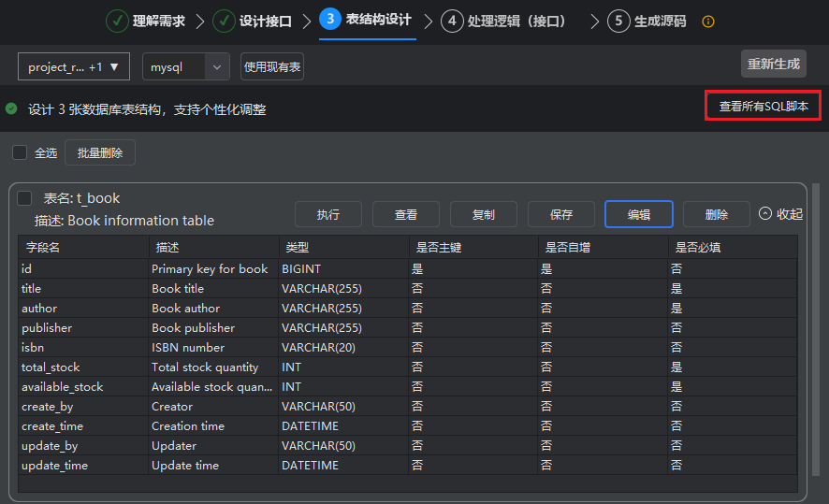This screenshot has height=504, width=829.
Task: Go to 处理逻辑（接口） step tab
Action: coord(518,21)
